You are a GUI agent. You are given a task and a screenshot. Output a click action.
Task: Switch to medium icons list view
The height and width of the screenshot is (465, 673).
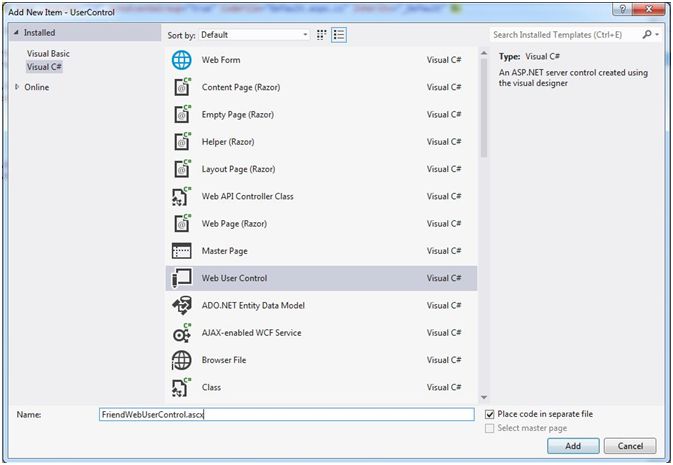tap(339, 35)
